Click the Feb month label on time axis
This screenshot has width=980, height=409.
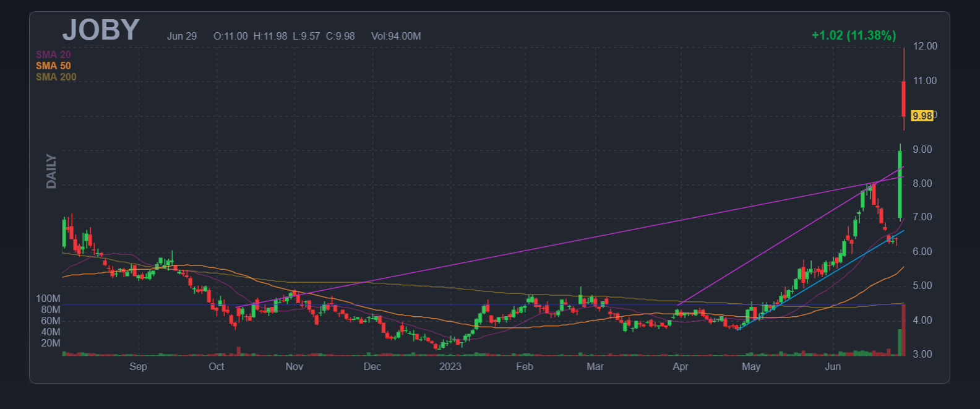click(525, 366)
